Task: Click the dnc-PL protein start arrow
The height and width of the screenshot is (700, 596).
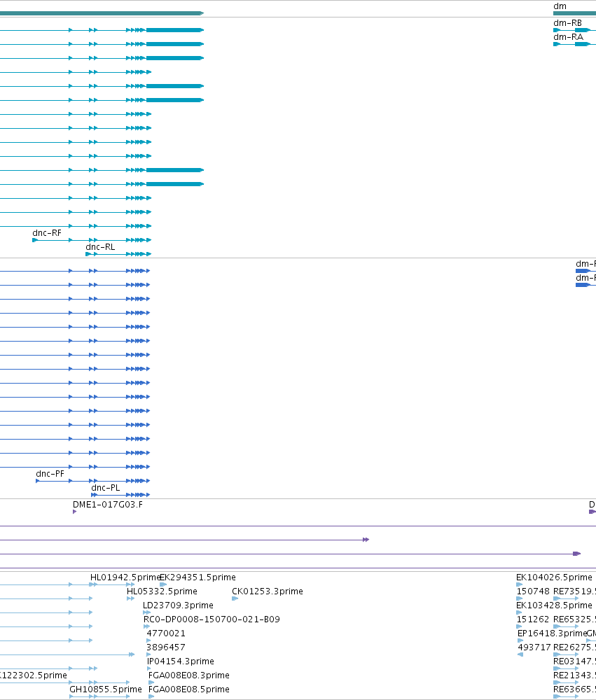Action: [94, 495]
